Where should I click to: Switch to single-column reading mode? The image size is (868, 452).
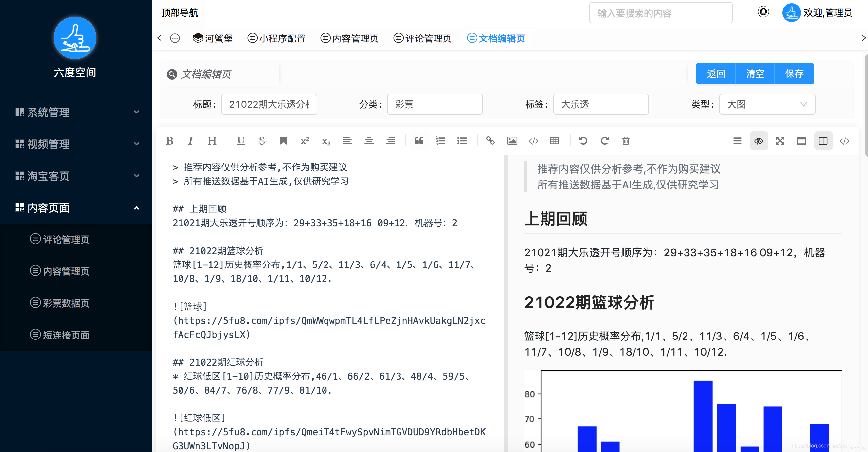pyautogui.click(x=801, y=141)
